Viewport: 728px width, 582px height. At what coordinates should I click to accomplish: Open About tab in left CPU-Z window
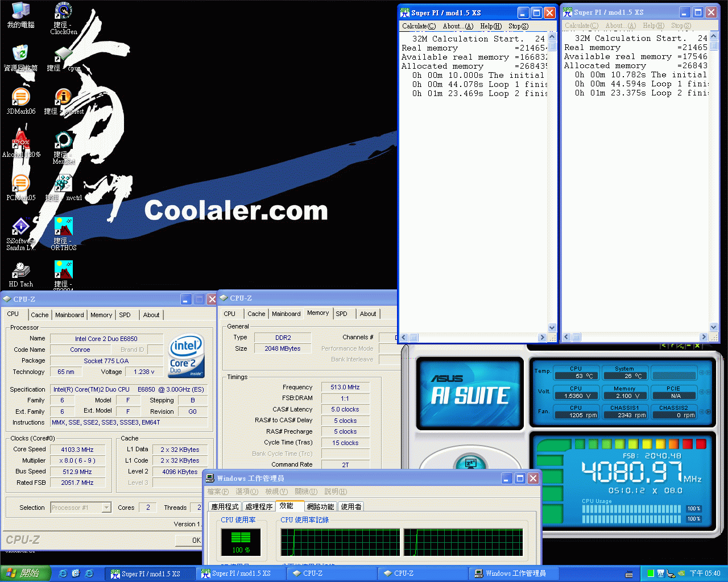151,315
